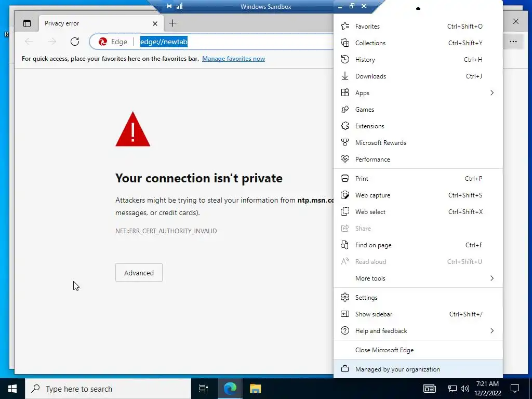Click the Help question mark icon
Image resolution: width=532 pixels, height=399 pixels.
(345, 331)
